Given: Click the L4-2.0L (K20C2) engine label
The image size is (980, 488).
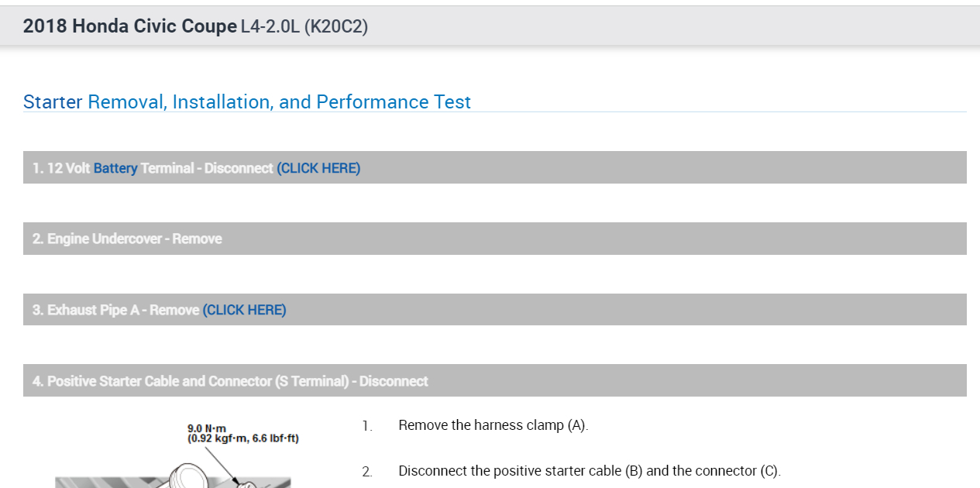Looking at the screenshot, I should coord(304,26).
